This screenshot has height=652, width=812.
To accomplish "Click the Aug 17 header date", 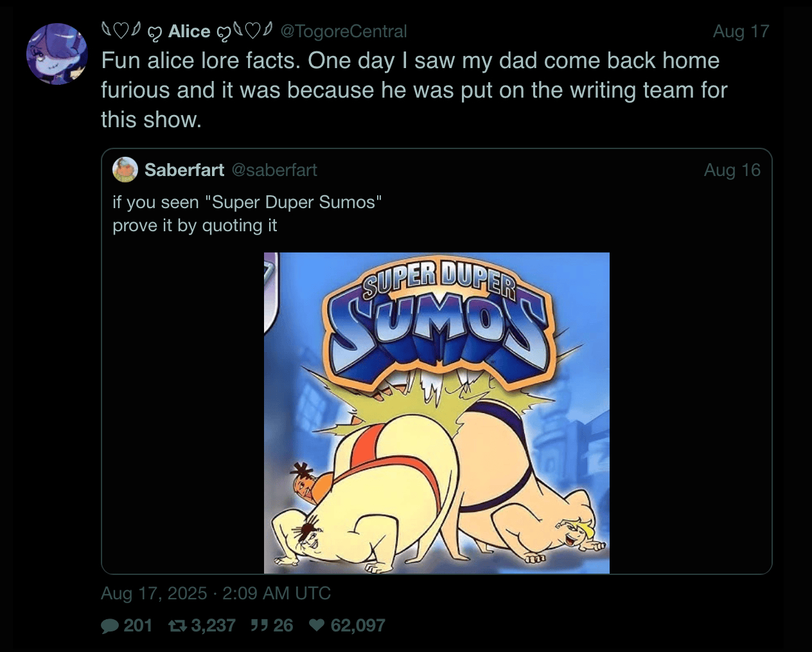I will pos(741,31).
